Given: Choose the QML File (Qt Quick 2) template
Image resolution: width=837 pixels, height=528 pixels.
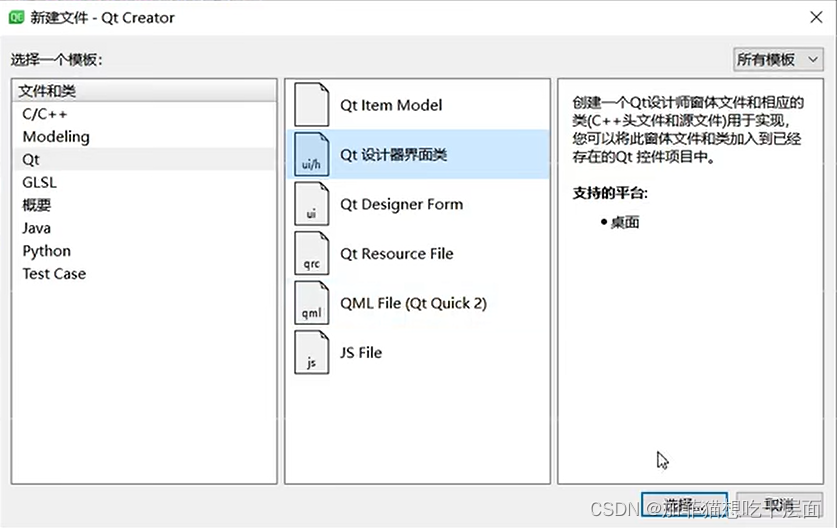Looking at the screenshot, I should (x=417, y=303).
